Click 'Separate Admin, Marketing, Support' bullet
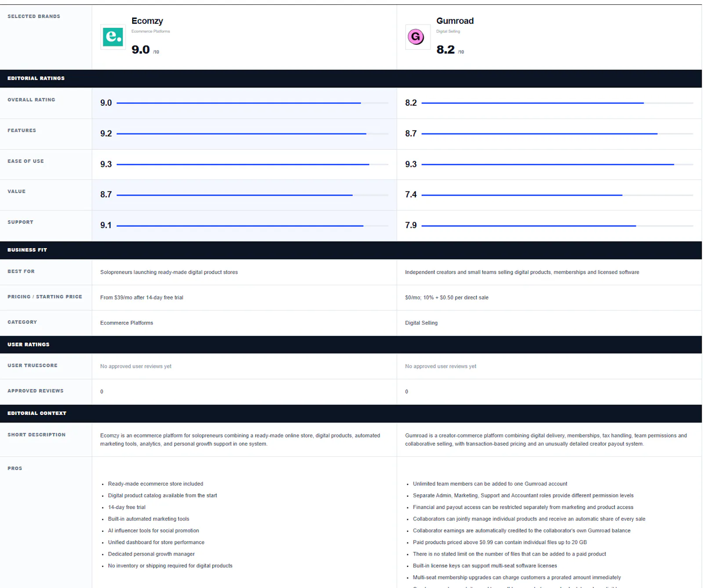The width and height of the screenshot is (703, 588). coord(523,496)
